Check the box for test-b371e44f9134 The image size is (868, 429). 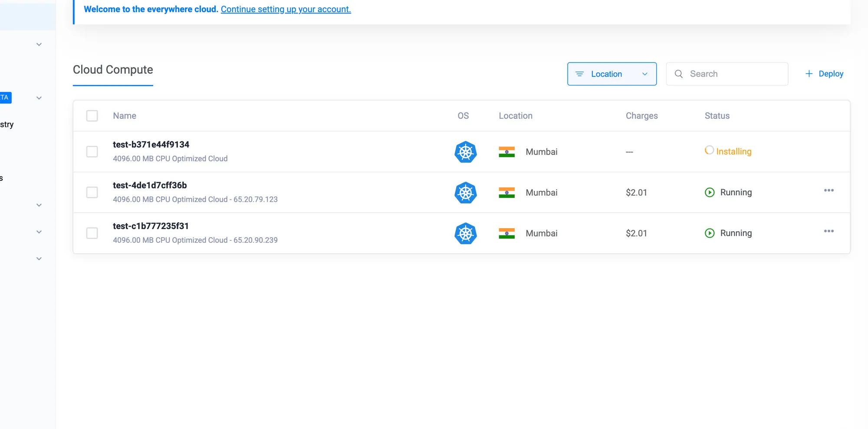coord(92,152)
